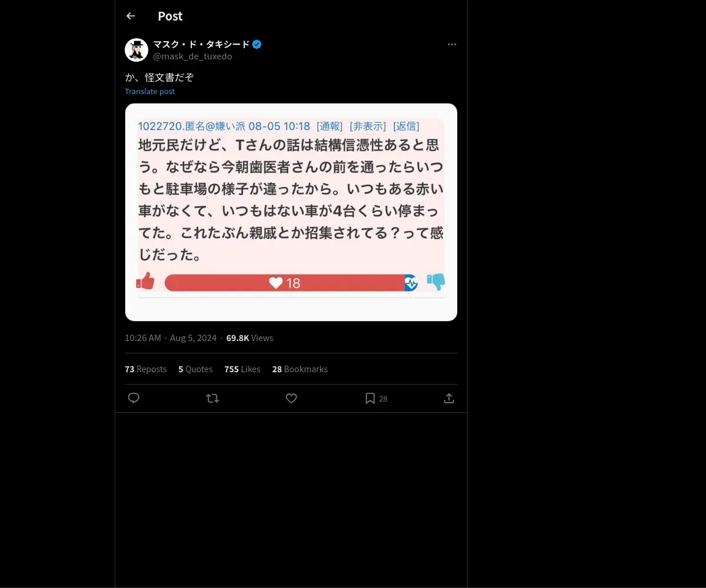Open @mask_de_tuxedo handle

tap(192, 56)
